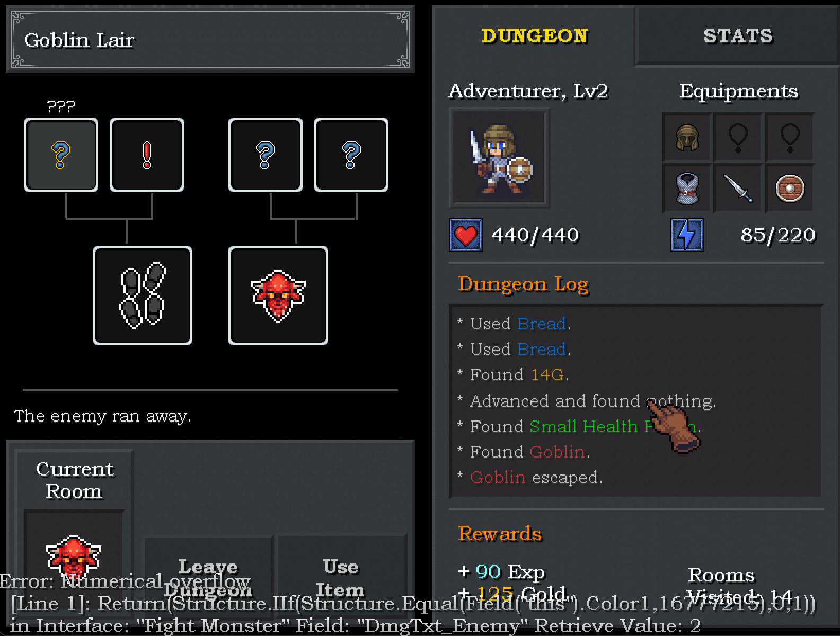Switch to the STATS tab
This screenshot has width=840, height=636.
738,36
